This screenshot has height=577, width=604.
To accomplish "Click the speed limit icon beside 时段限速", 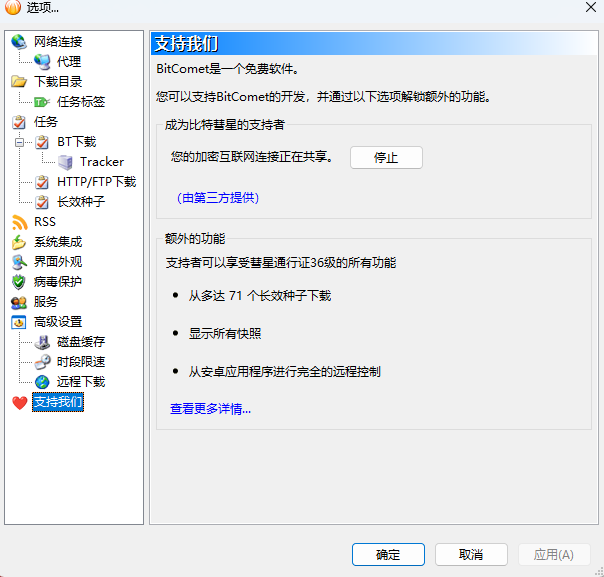I will pyautogui.click(x=42, y=362).
